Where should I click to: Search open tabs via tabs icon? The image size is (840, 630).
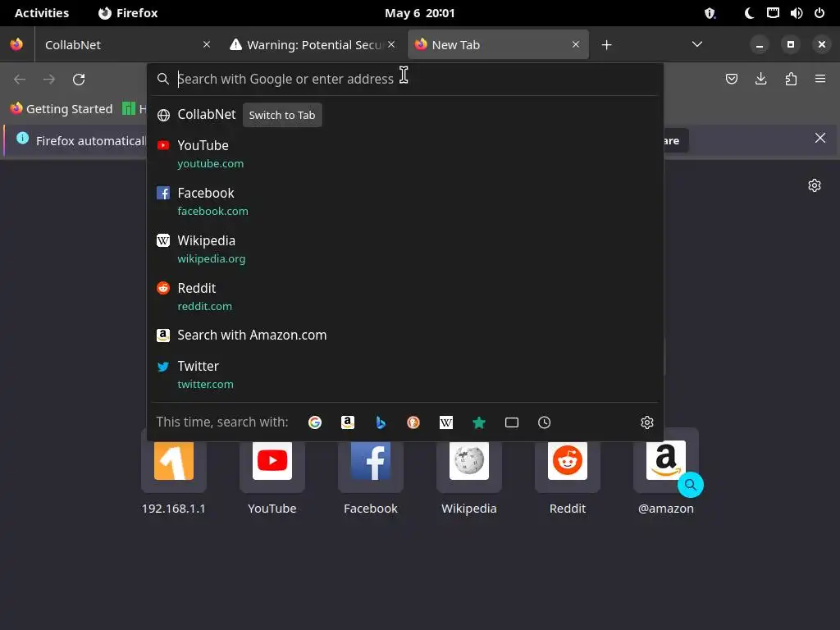(512, 422)
